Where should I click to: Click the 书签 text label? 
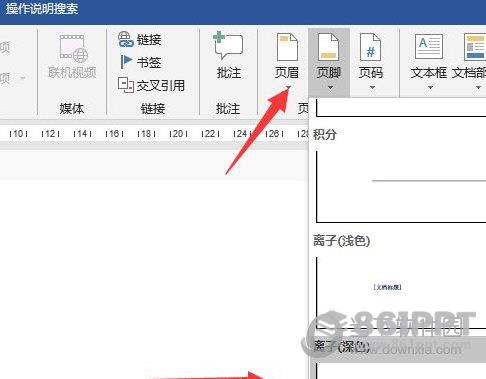click(x=149, y=62)
